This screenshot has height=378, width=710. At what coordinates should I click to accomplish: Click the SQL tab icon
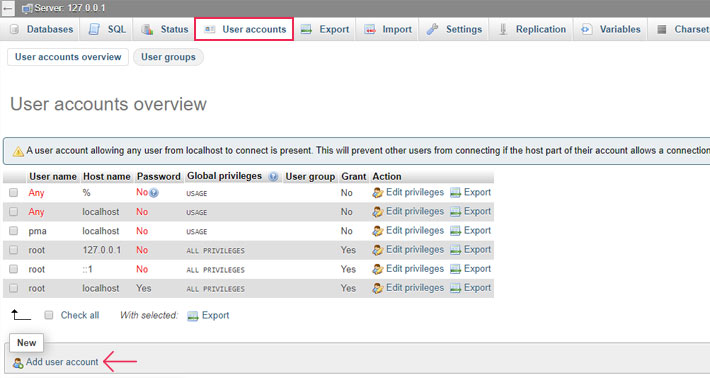94,29
